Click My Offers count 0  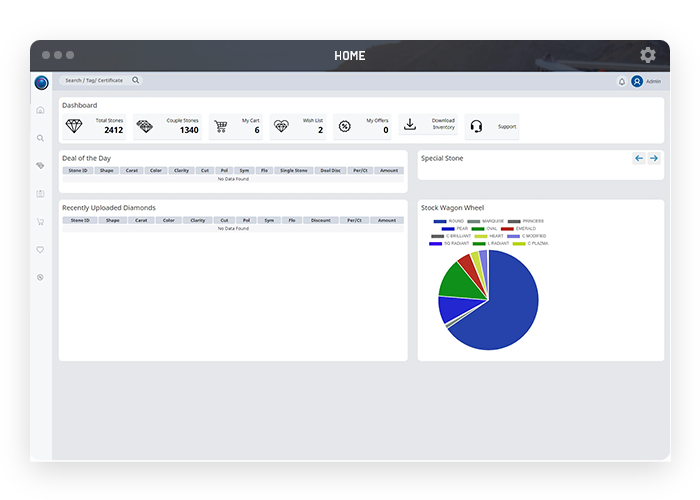click(x=386, y=130)
